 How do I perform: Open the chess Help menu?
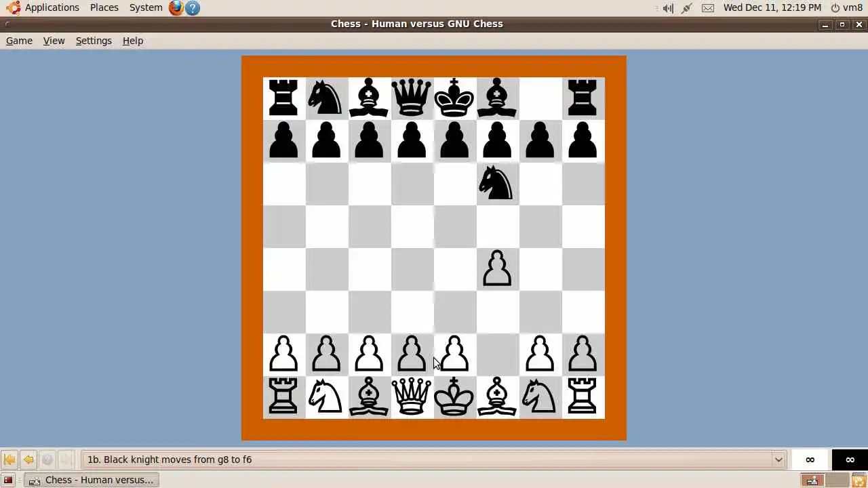tap(133, 41)
